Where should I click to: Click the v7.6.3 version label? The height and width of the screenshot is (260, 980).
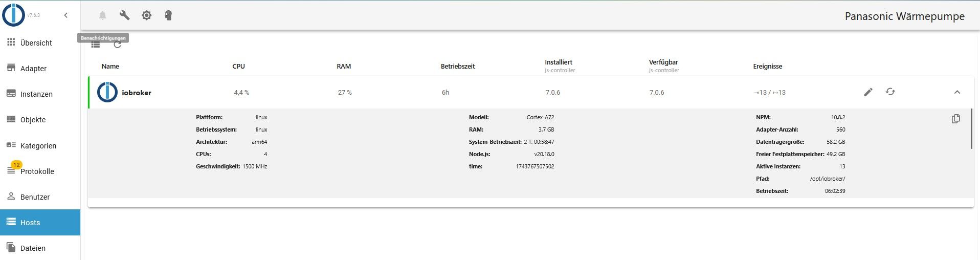coord(33,15)
